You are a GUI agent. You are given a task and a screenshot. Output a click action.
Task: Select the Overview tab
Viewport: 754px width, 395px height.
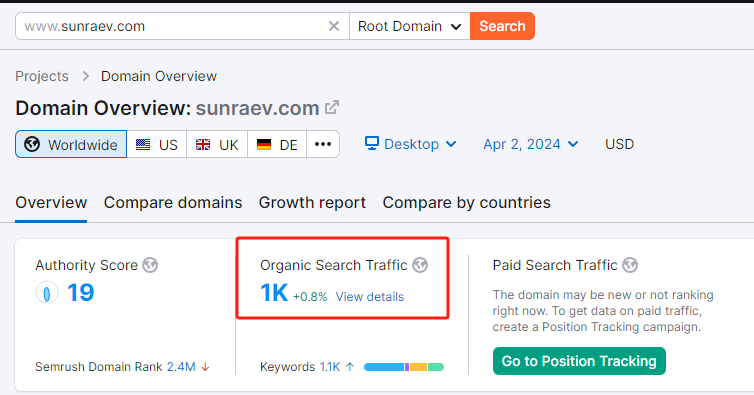point(51,203)
